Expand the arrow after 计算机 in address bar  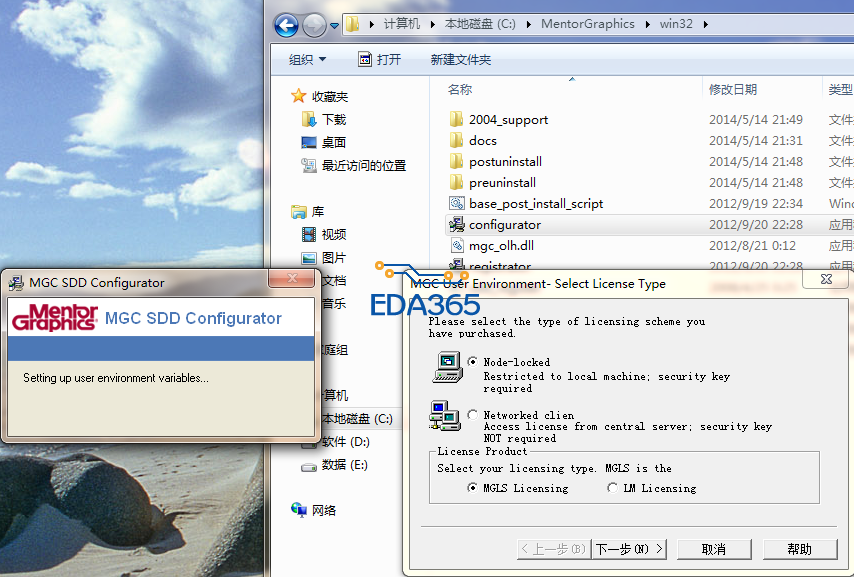coord(432,24)
